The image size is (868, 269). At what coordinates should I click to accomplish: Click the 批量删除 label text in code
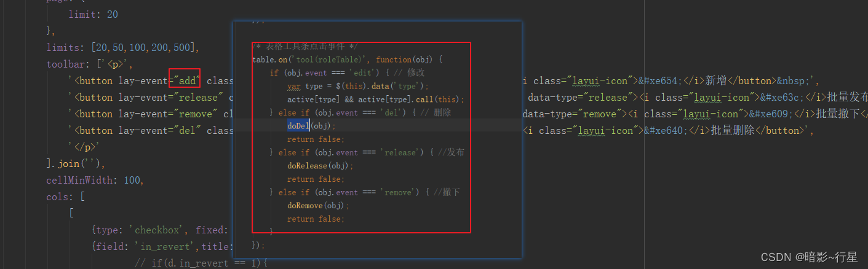pos(733,130)
